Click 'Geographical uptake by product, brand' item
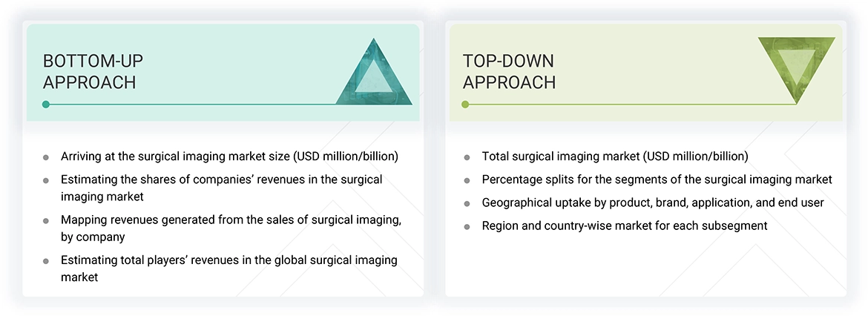868x316 pixels. coord(652,203)
